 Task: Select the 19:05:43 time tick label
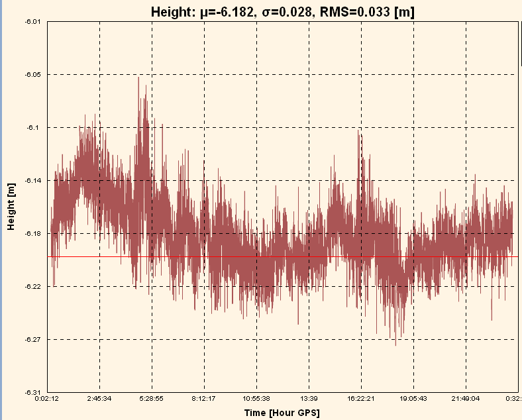tap(413, 399)
